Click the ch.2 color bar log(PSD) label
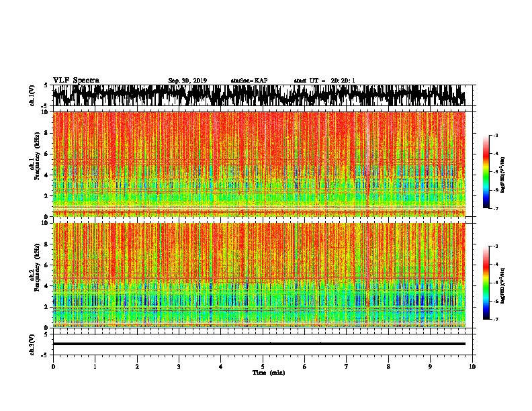This screenshot has height=411, width=532. [502, 285]
